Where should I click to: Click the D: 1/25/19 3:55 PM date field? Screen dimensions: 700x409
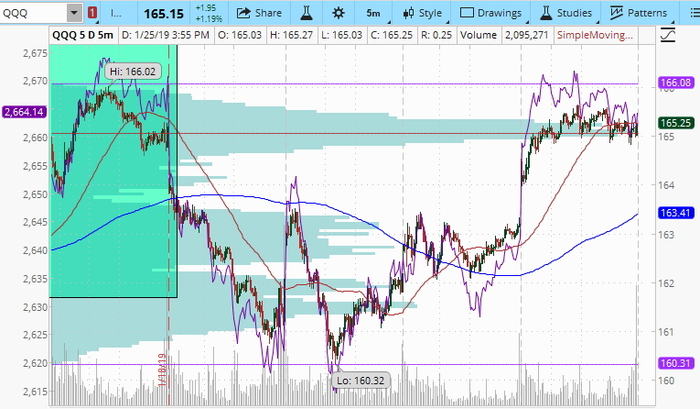tap(166, 35)
